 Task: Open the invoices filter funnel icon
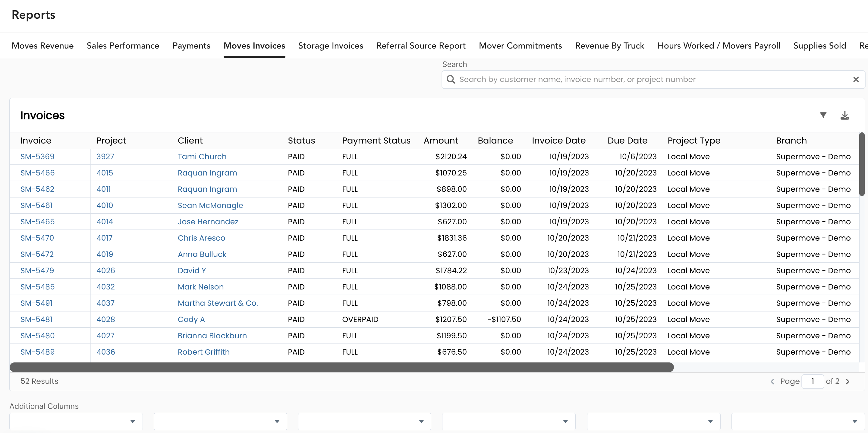[823, 115]
